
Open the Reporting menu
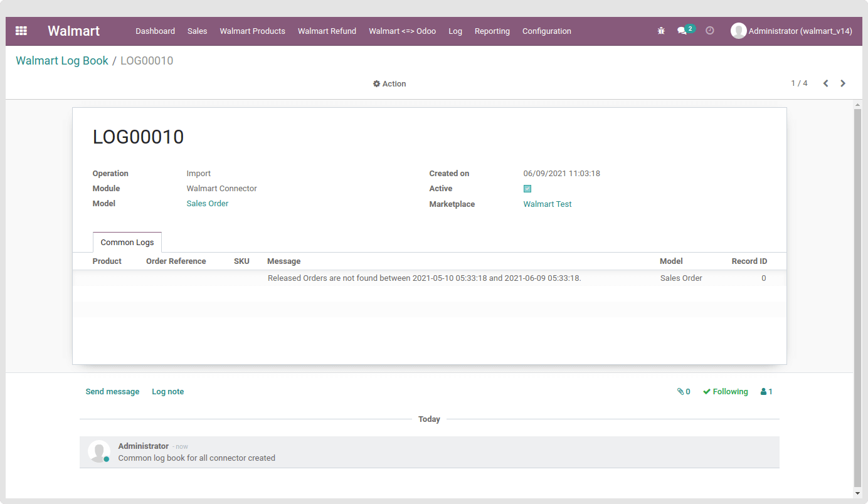point(492,31)
